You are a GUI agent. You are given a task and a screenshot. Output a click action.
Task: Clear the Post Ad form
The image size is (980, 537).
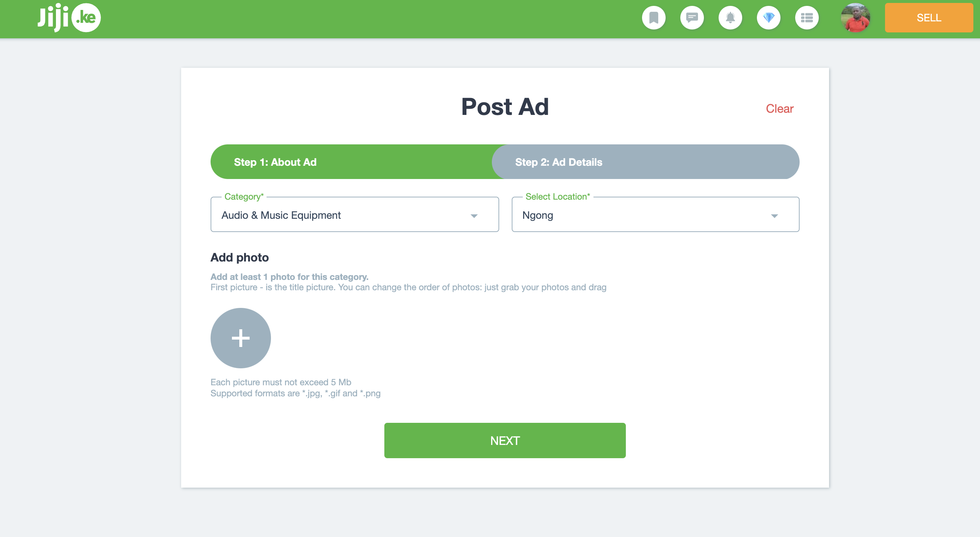779,109
